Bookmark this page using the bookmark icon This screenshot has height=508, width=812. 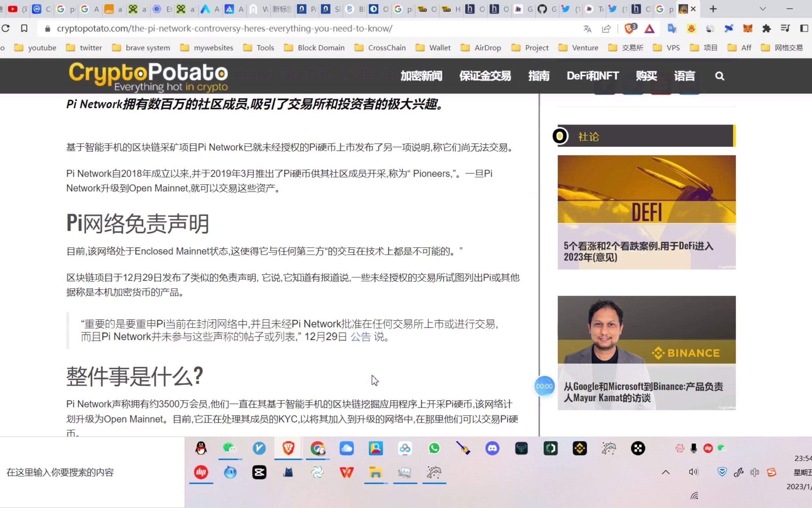pyautogui.click(x=24, y=28)
